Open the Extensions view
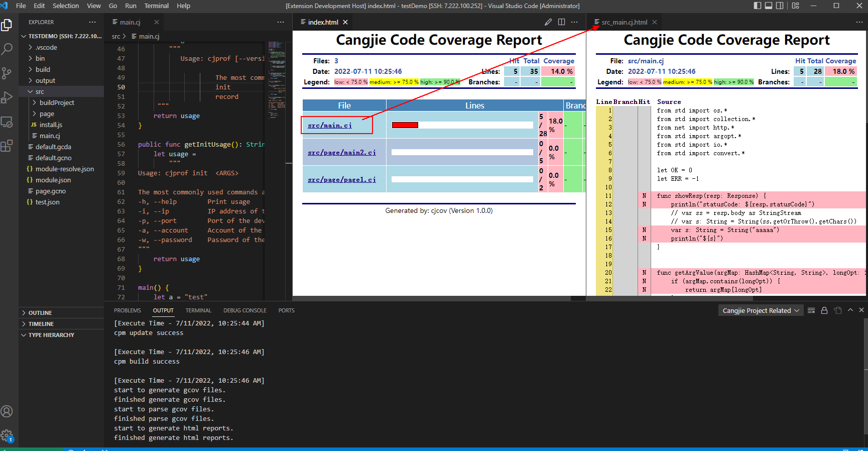Image resolution: width=868 pixels, height=451 pixels. [x=7, y=146]
